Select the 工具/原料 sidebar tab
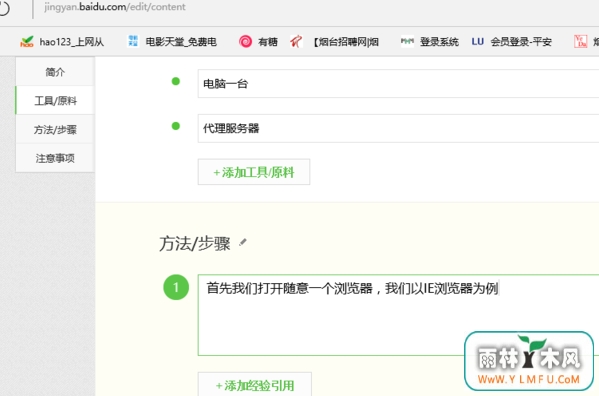Screen dimensions: 599x396 point(55,100)
